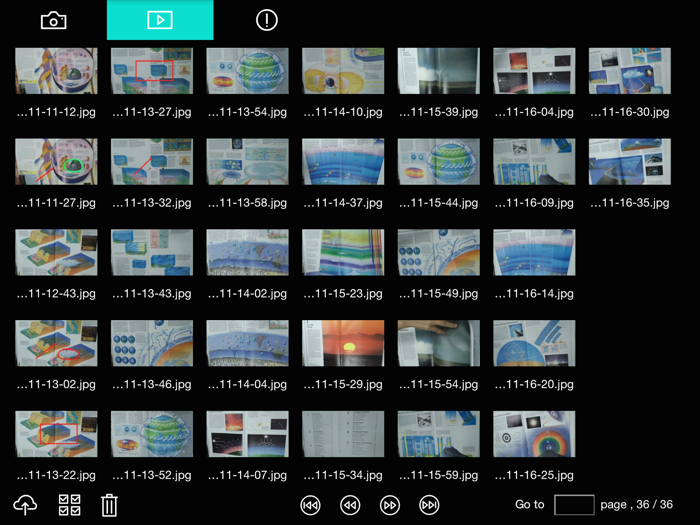Choose the 11-14-04.jpg picture
The height and width of the screenshot is (525, 700).
[x=247, y=343]
